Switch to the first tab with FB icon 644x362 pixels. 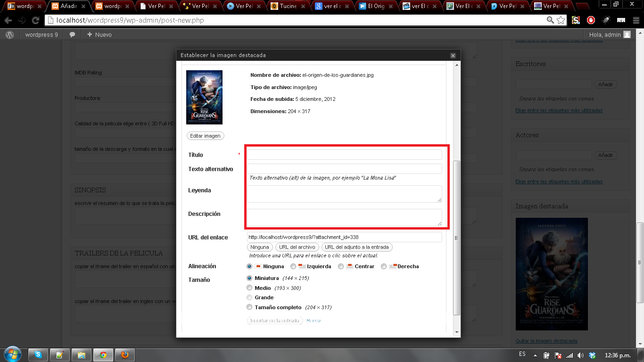25,6
